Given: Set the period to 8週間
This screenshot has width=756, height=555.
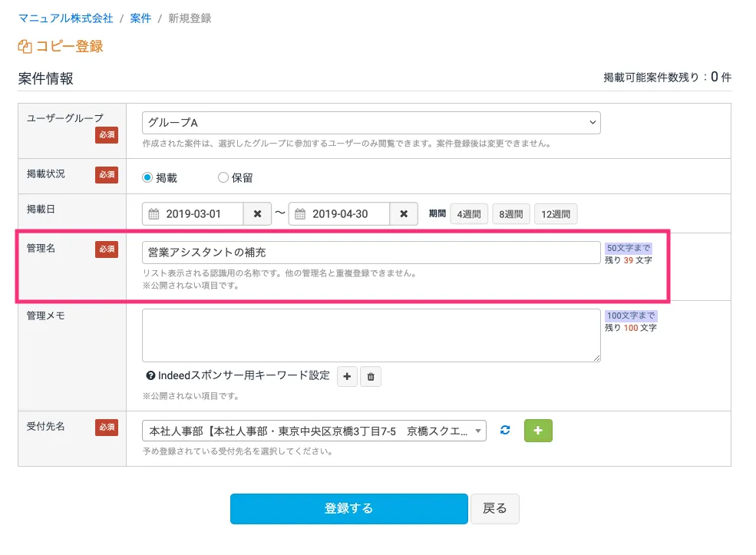Looking at the screenshot, I should click(510, 214).
